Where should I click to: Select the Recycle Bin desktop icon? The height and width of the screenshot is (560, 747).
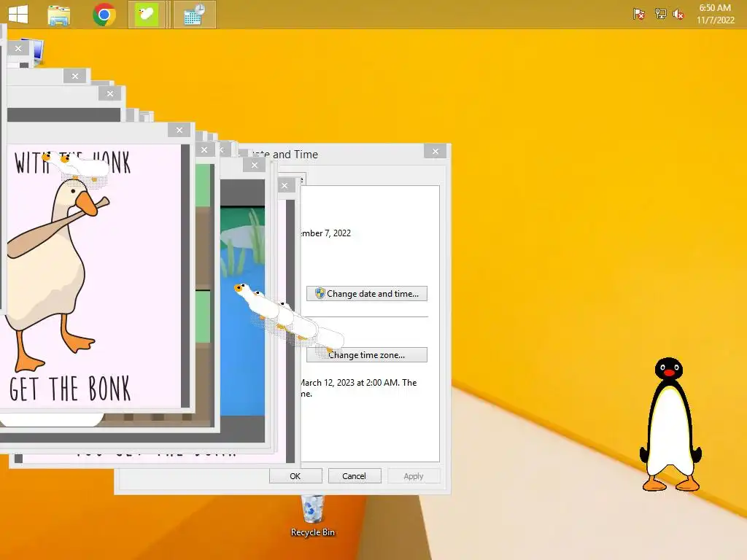click(x=312, y=516)
